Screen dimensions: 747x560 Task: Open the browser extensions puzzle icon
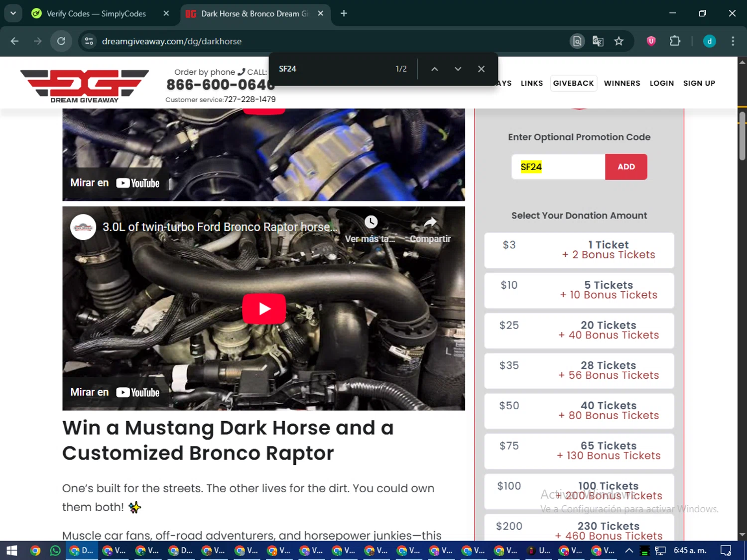675,41
